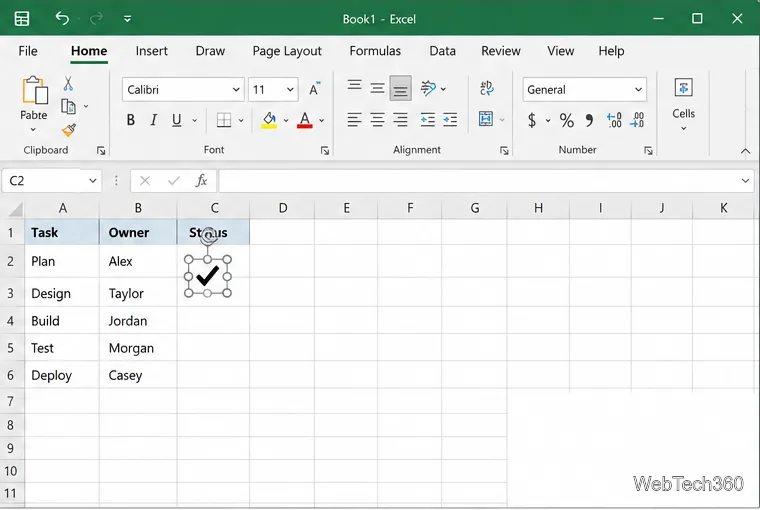Click the Percent Style icon
760x510 pixels.
pos(567,120)
